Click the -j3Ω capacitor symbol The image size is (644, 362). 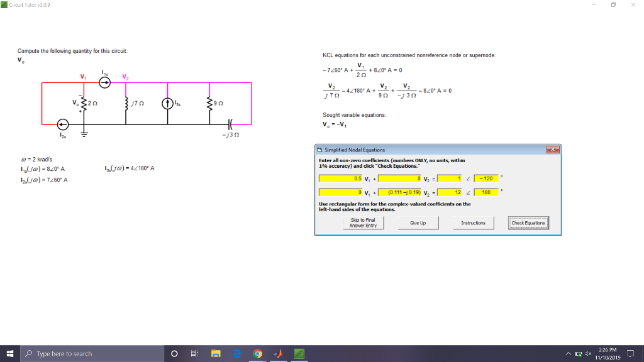point(230,123)
